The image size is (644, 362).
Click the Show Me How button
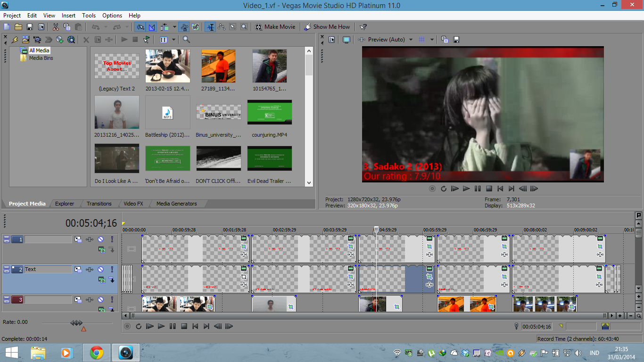point(327,27)
